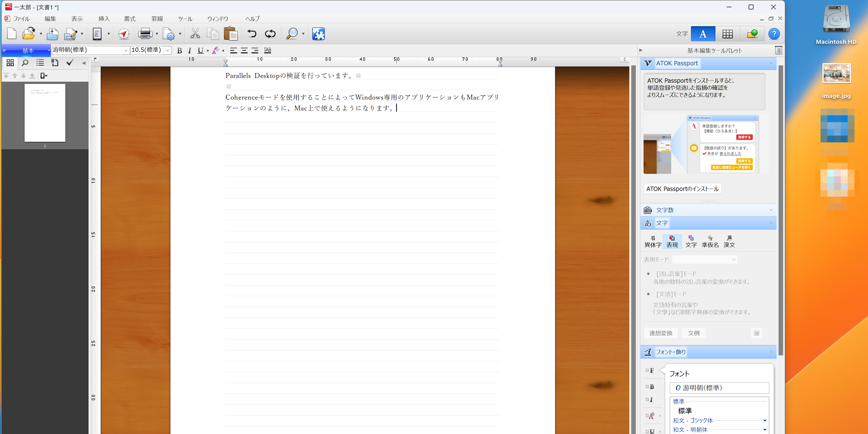Apply bold from the format bar

[x=180, y=51]
